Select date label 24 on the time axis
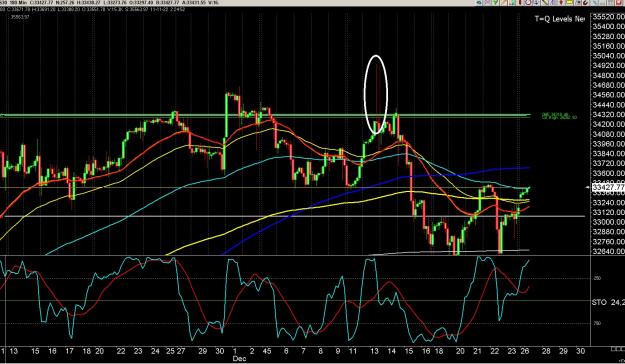625x364 pixels. (155, 351)
